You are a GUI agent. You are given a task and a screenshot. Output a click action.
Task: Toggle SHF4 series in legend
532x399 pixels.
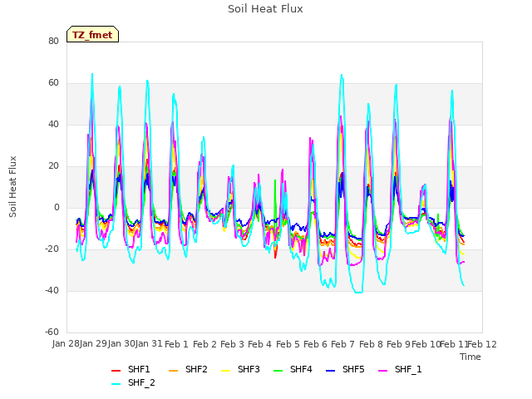(293, 369)
